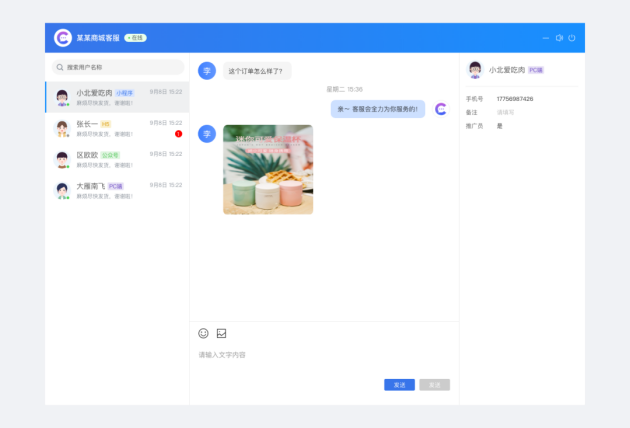Open the emoji picker
The height and width of the screenshot is (428, 630).
[203, 333]
